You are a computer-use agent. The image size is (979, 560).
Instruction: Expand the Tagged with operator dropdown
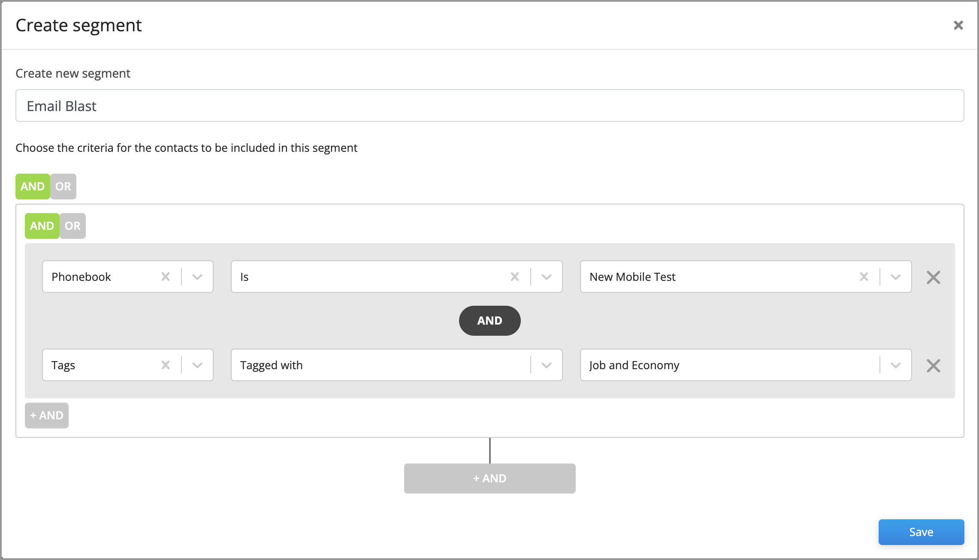(x=547, y=365)
